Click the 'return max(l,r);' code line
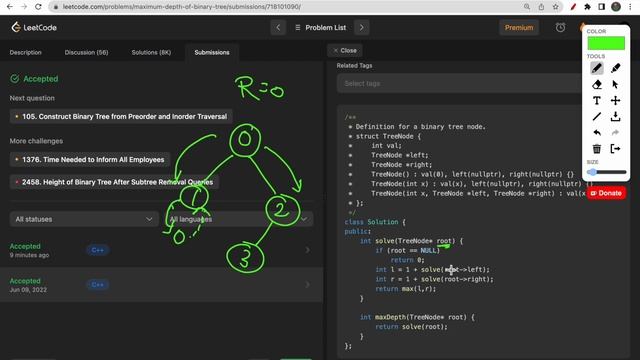Screen dimensions: 640x360 (406, 289)
